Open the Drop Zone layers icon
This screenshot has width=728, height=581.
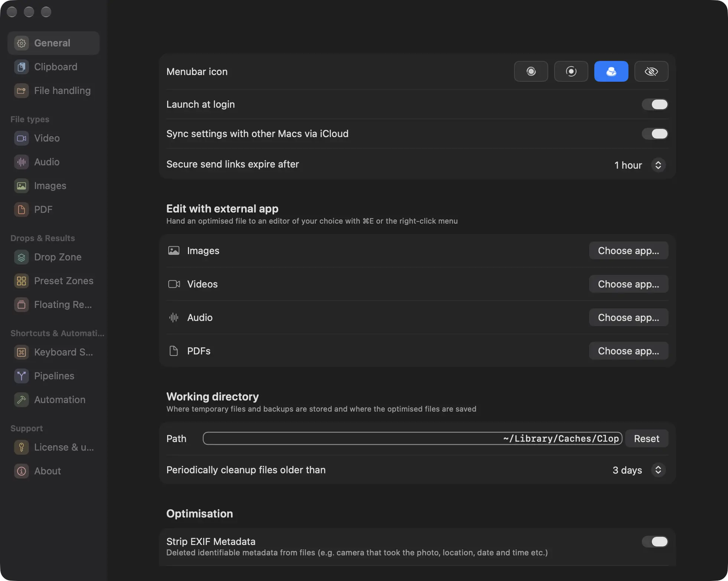tap(22, 257)
